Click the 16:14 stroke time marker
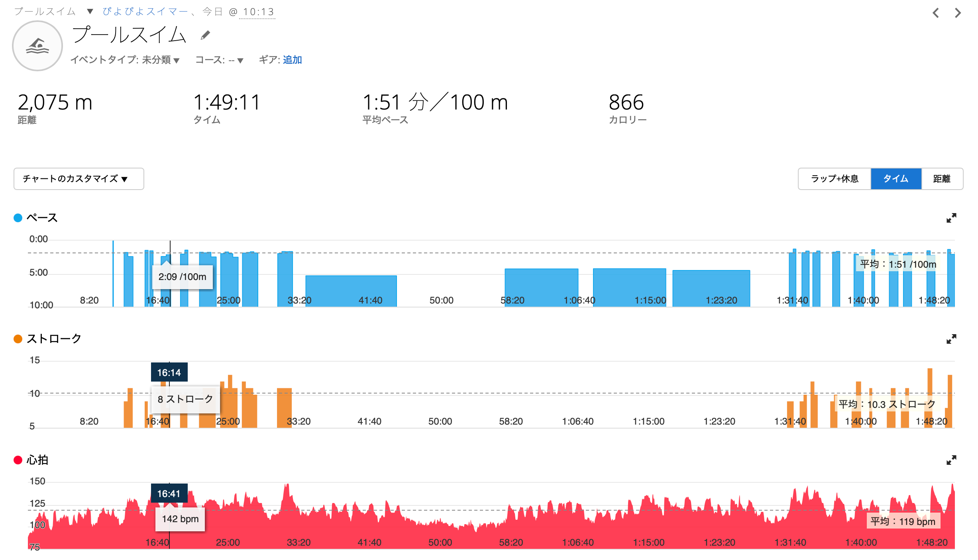Screen dimensions: 978x560 click(169, 372)
